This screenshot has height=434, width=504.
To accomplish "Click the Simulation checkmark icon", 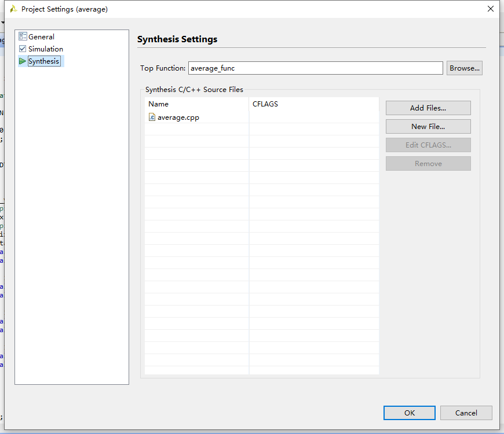I will (23, 49).
